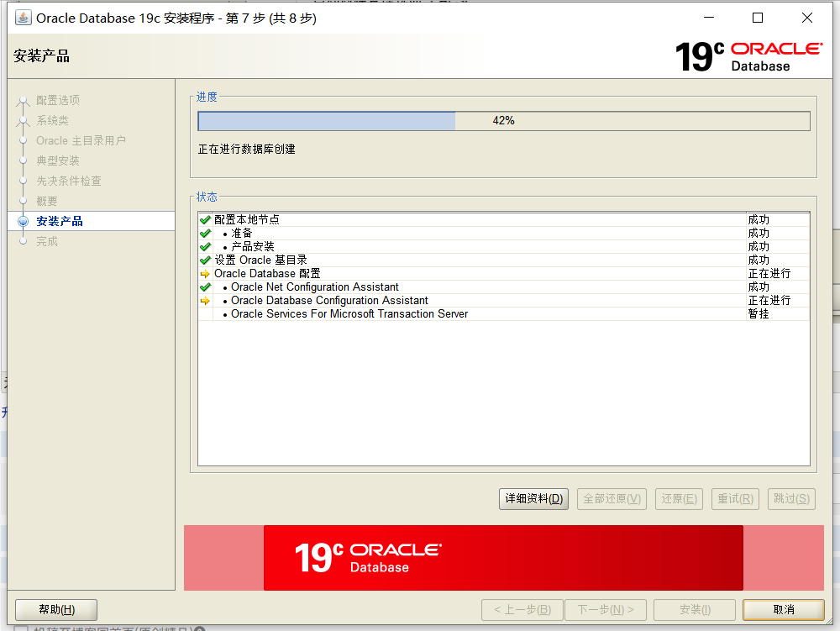The image size is (840, 631).
Task: Click the Oracle Database Configuration Assistant row
Action: [503, 301]
